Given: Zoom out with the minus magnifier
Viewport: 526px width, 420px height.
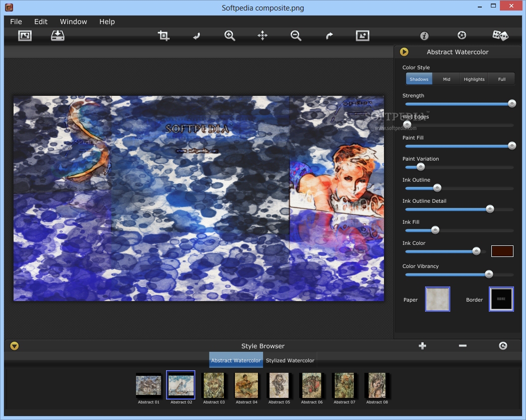Looking at the screenshot, I should coord(296,36).
